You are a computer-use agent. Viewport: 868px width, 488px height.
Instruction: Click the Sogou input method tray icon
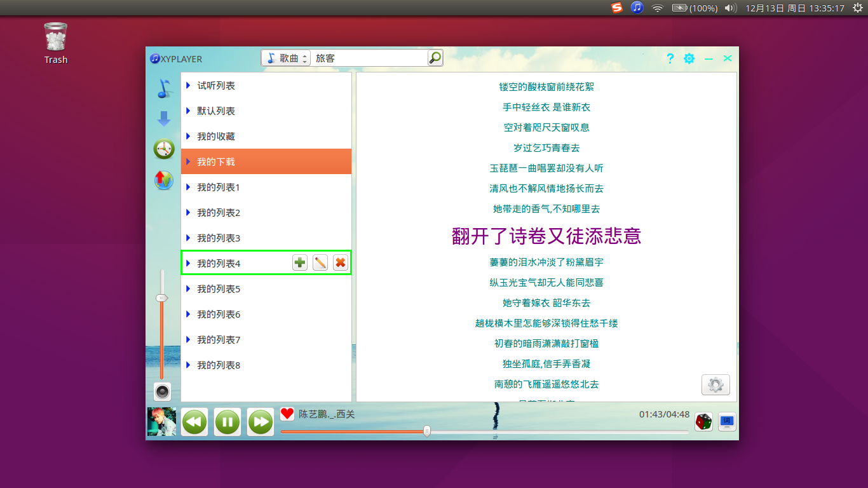(x=616, y=8)
